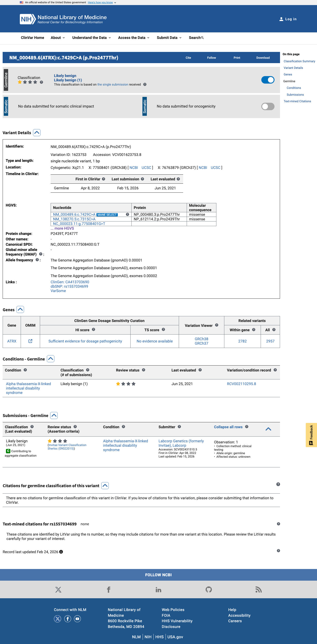Image resolution: width=317 pixels, height=644 pixels.
Task: Collapse the Submissions - Germline section
Action: point(54,415)
